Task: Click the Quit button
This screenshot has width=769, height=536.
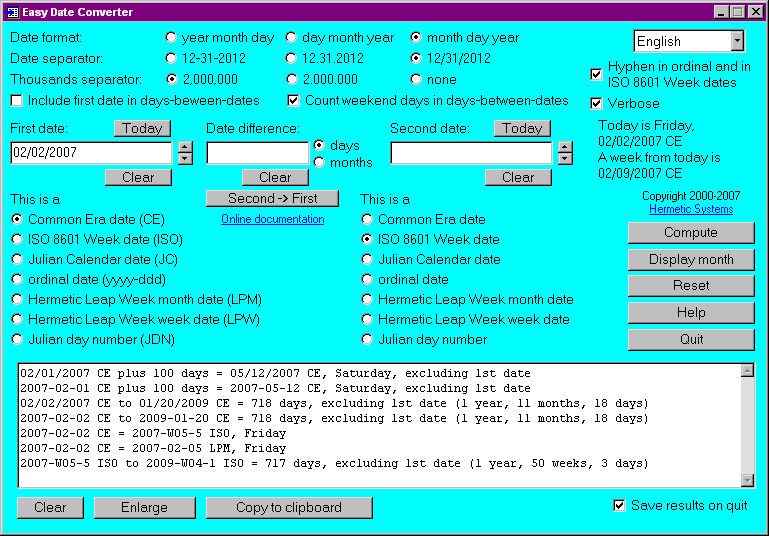Action: tap(691, 339)
